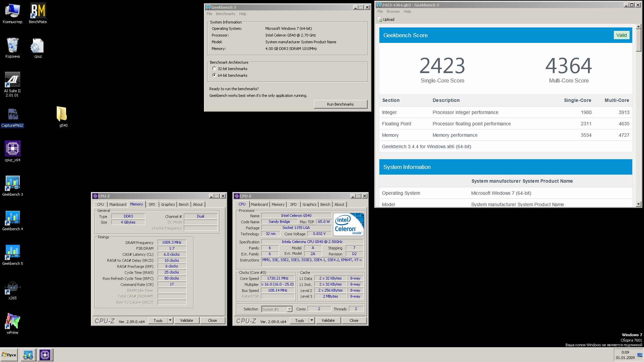Select the Geekbench 5 desktop shortcut
Image resolution: width=644 pixels, height=362 pixels.
click(x=12, y=255)
